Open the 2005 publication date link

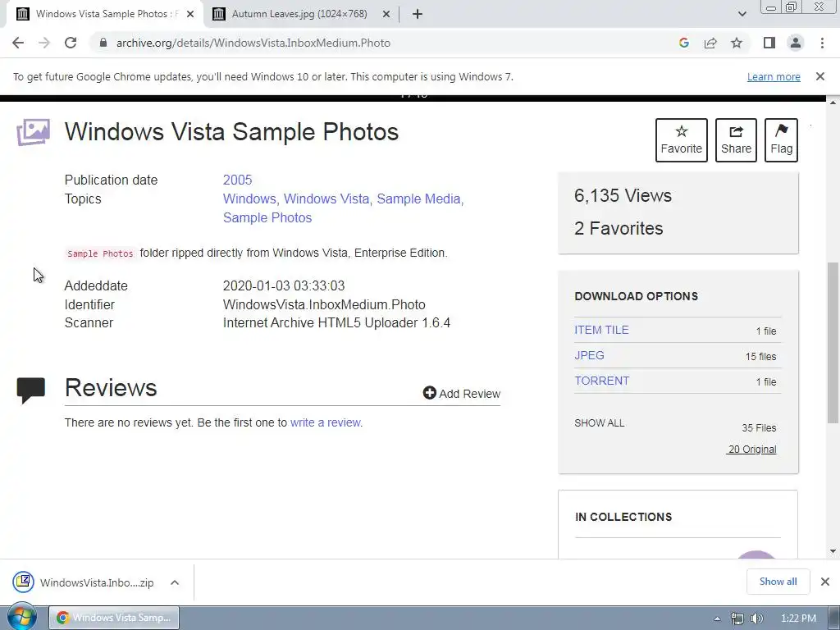point(237,180)
